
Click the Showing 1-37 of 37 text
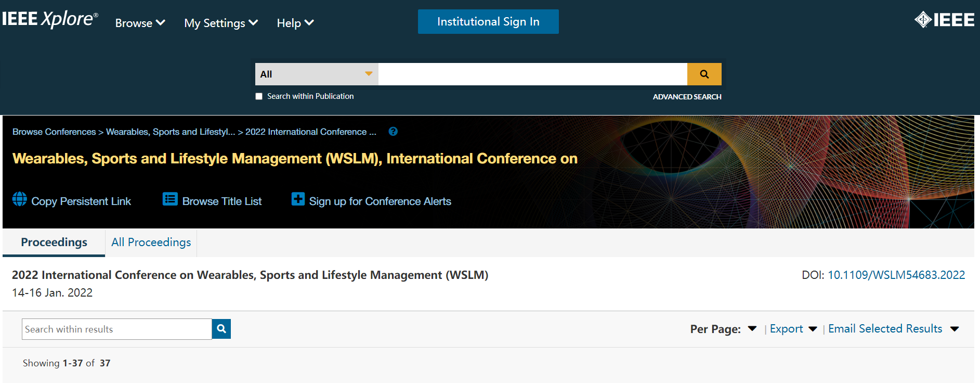[67, 363]
